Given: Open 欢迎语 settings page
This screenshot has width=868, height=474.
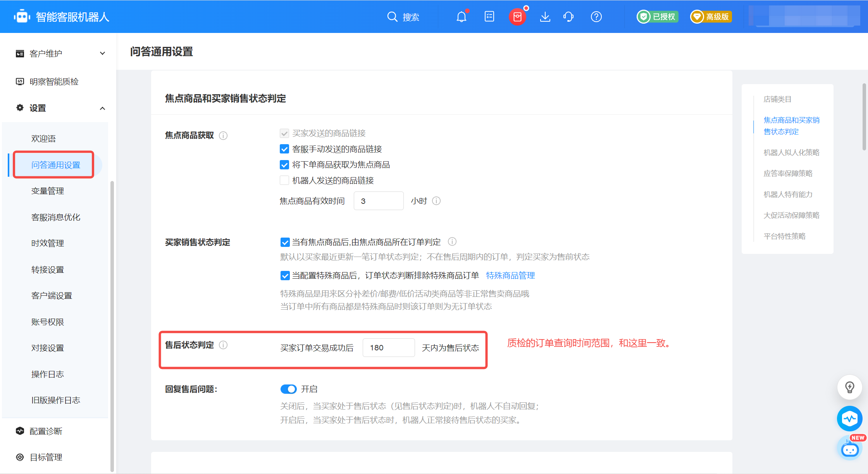Looking at the screenshot, I should click(x=43, y=138).
